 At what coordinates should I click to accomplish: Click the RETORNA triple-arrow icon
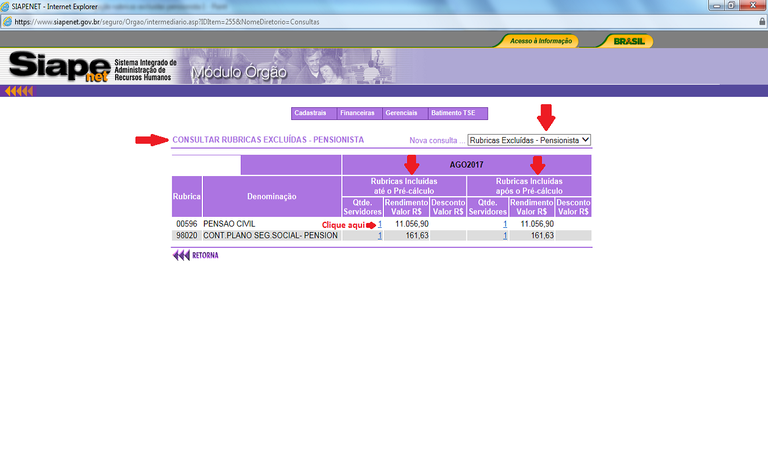tap(180, 255)
